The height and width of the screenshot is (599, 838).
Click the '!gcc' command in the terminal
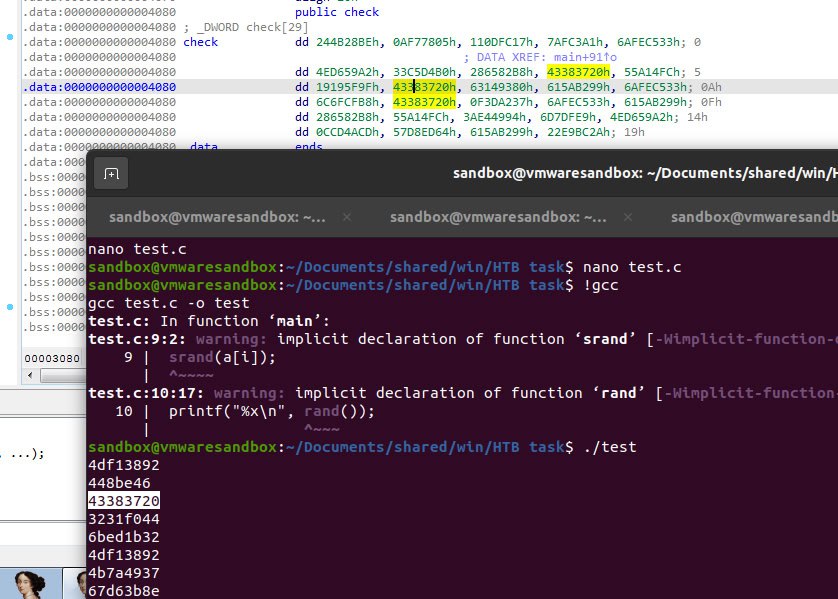coord(601,285)
